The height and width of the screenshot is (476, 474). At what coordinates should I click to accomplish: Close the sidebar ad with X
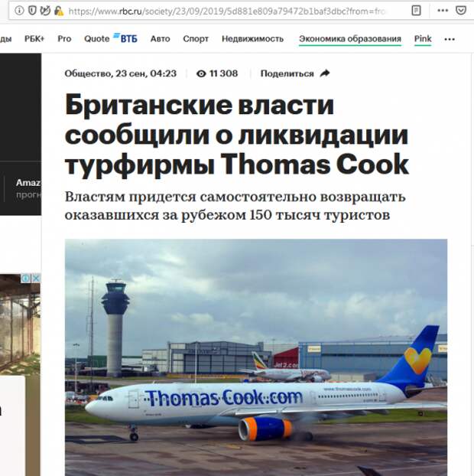coord(36,278)
